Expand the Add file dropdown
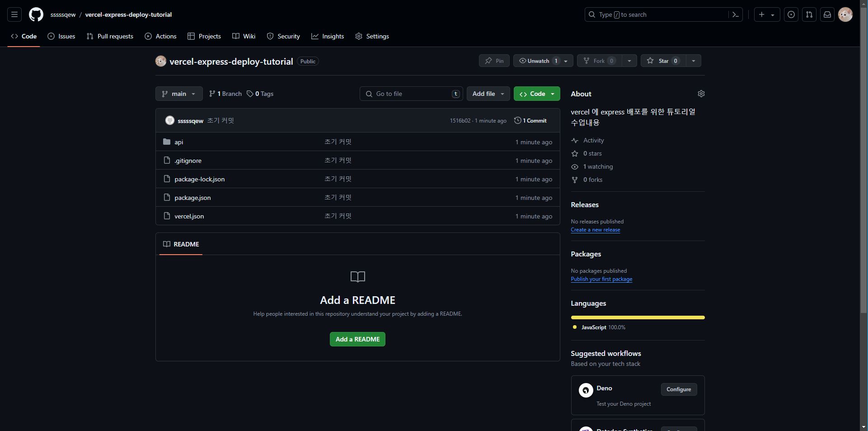 [488, 94]
